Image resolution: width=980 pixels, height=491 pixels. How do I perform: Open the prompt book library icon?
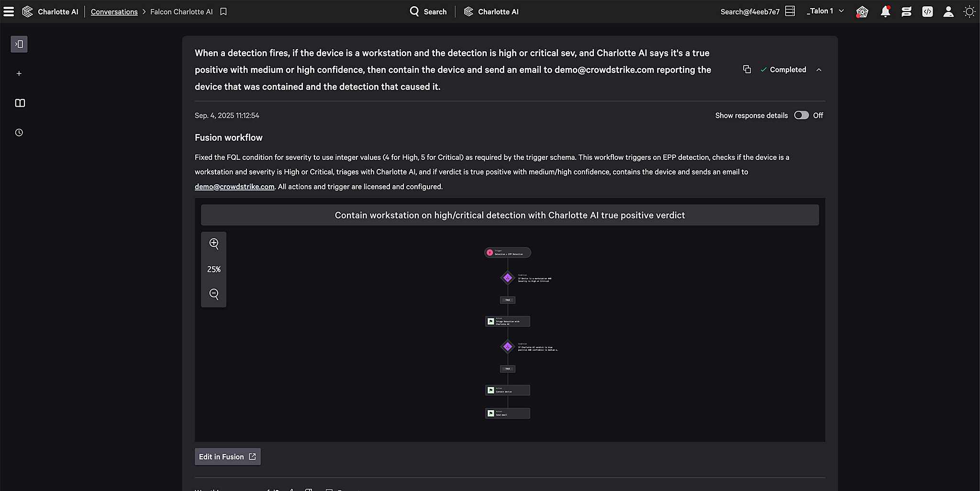point(20,103)
